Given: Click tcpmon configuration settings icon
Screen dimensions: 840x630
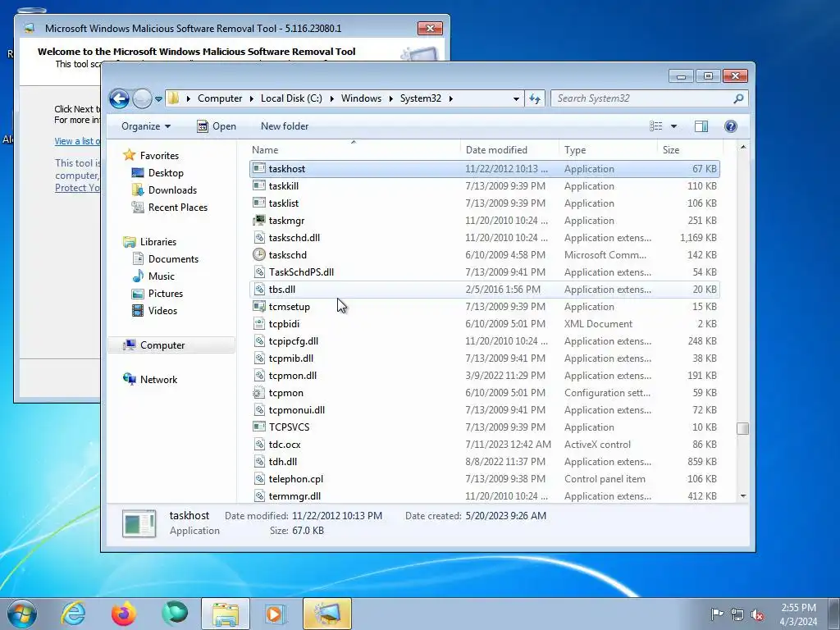Looking at the screenshot, I should pyautogui.click(x=259, y=393).
